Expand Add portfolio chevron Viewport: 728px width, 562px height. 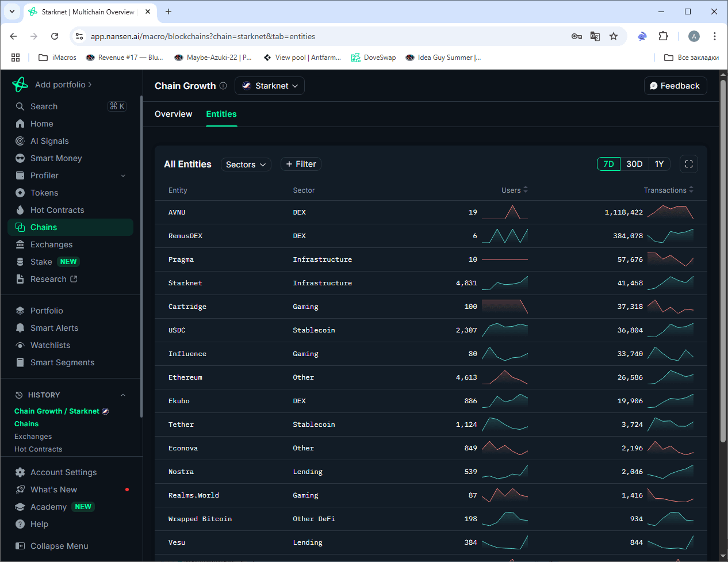point(90,85)
